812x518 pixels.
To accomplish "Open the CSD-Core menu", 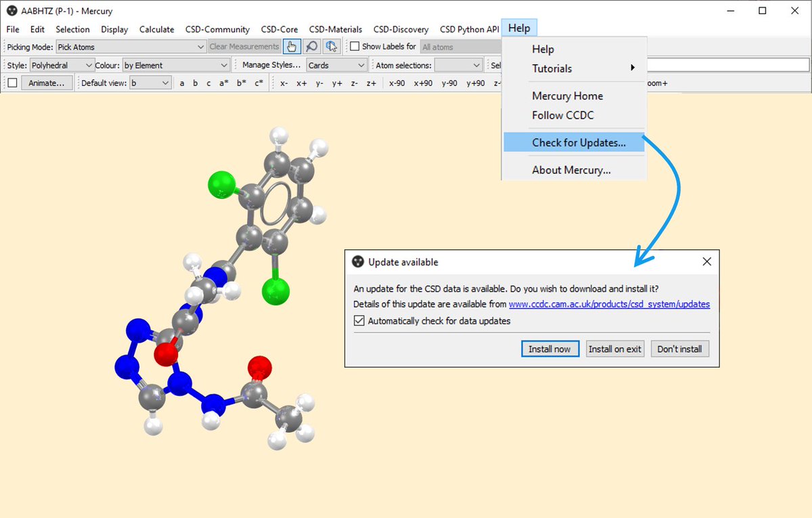I will pos(279,29).
